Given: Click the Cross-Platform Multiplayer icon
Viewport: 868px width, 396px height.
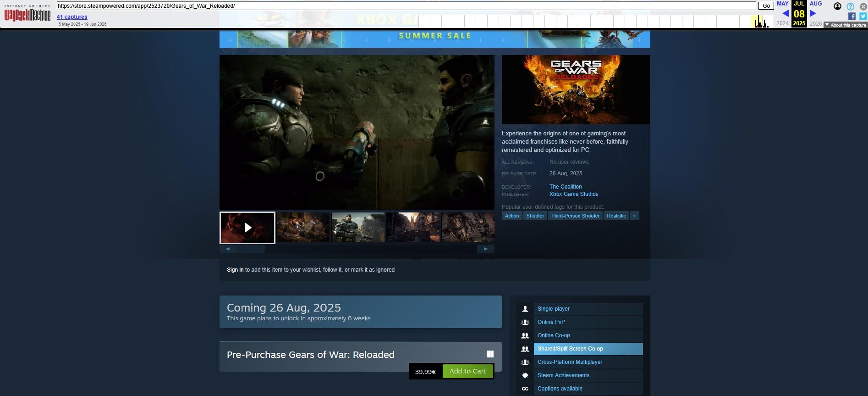Looking at the screenshot, I should [525, 362].
